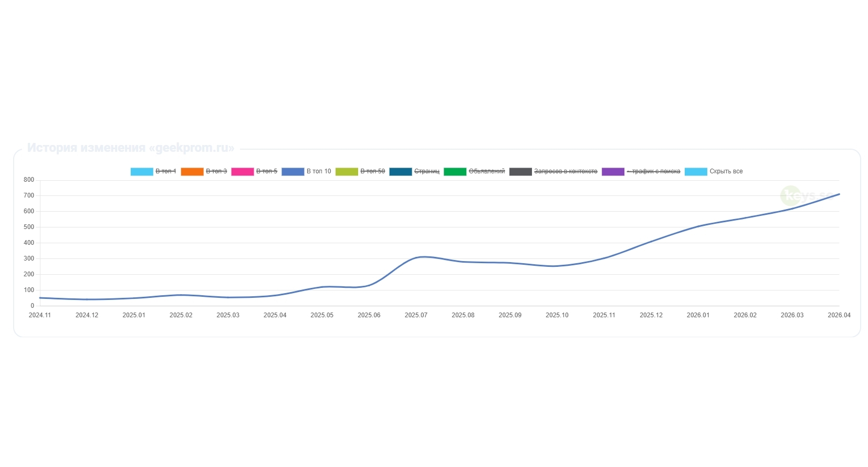Enable the «В топ 5» series in legend
The height and width of the screenshot is (467, 868).
point(254,171)
